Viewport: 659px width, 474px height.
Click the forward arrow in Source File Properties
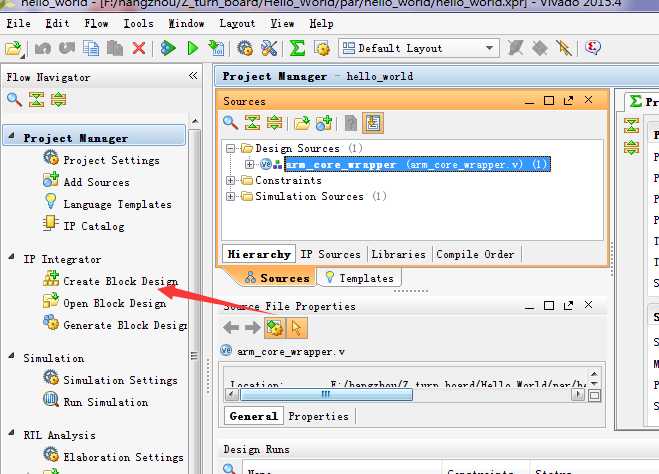(253, 327)
